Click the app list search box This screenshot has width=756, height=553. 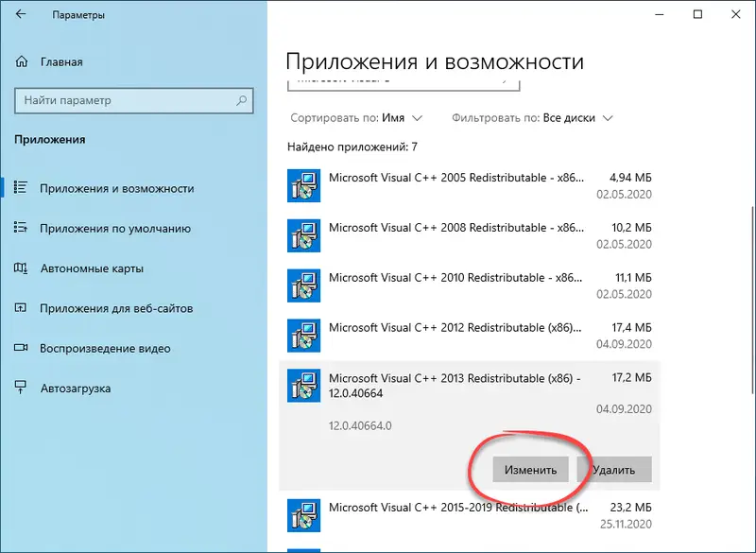[x=404, y=84]
